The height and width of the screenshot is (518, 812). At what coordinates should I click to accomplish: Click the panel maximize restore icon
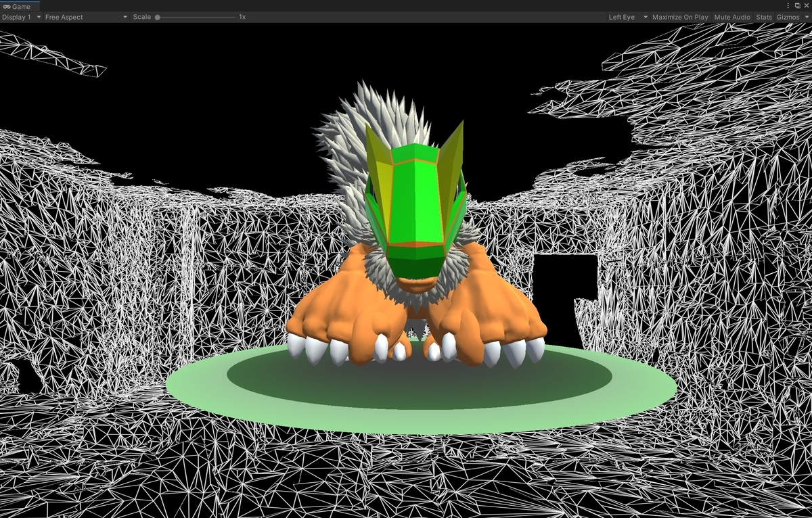click(x=798, y=5)
